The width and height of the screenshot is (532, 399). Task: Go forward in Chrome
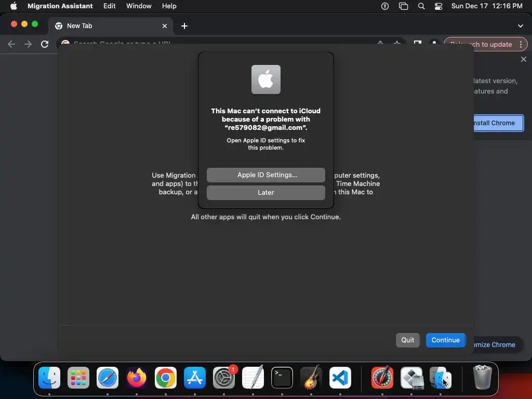point(28,44)
